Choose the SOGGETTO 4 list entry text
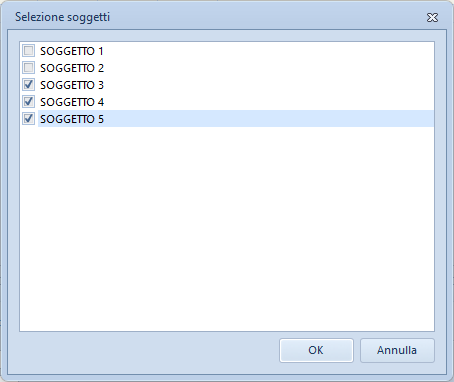The width and height of the screenshot is (454, 382). tap(72, 102)
